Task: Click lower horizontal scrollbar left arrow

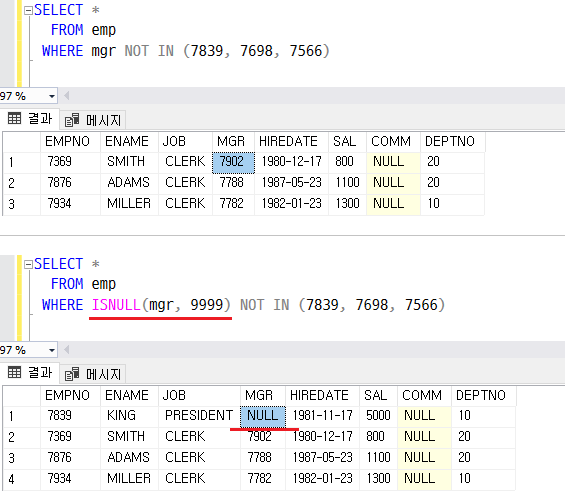Action: point(66,350)
